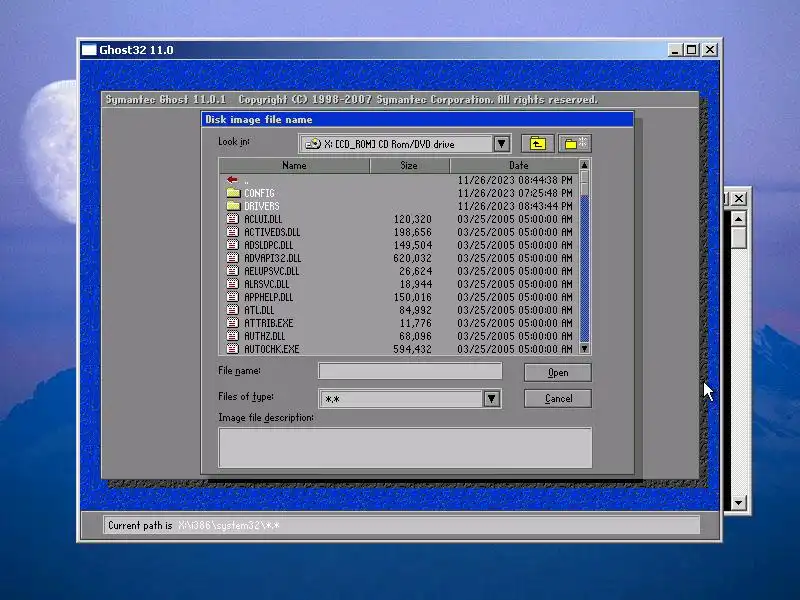Click the file list scrollbar up arrow
Viewport: 800px width, 600px height.
[585, 165]
